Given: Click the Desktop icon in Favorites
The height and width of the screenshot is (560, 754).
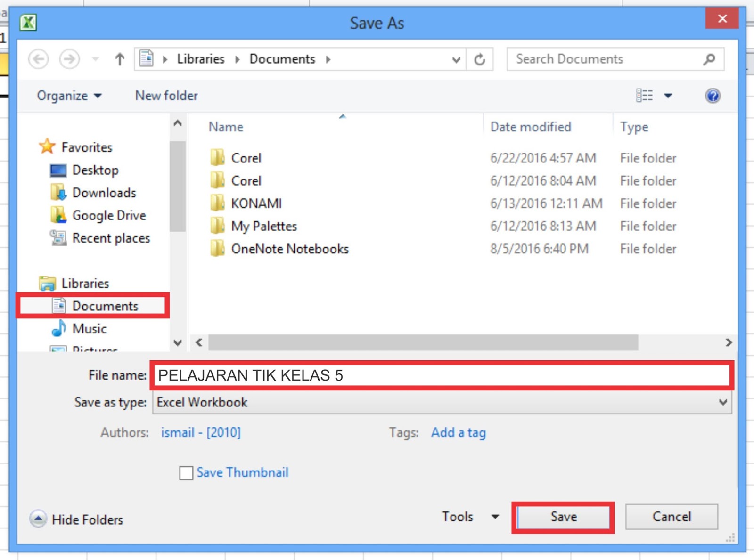Looking at the screenshot, I should tap(58, 170).
